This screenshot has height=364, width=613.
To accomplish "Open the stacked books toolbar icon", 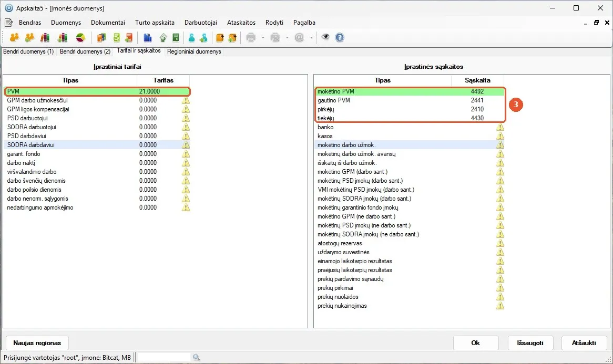I will [x=45, y=37].
